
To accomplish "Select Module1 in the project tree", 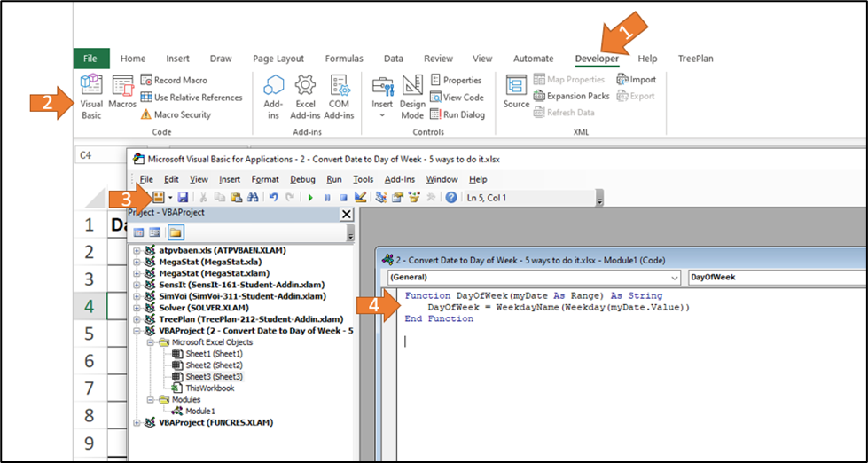I will click(x=200, y=411).
